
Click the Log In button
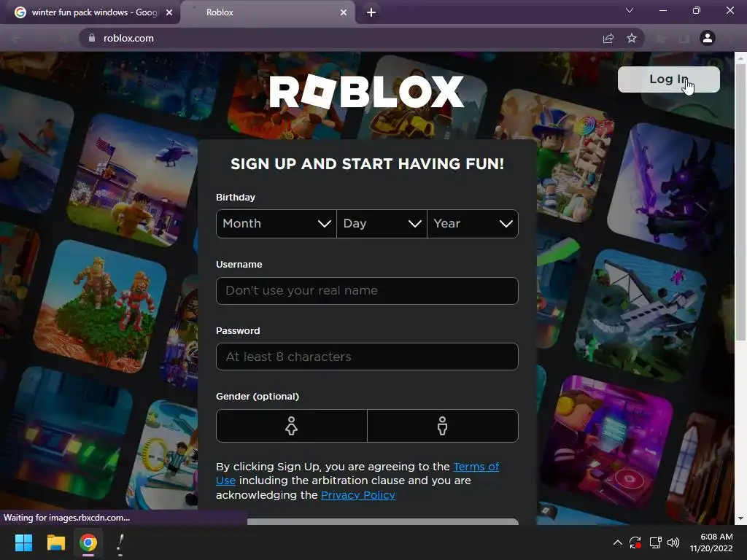click(668, 79)
